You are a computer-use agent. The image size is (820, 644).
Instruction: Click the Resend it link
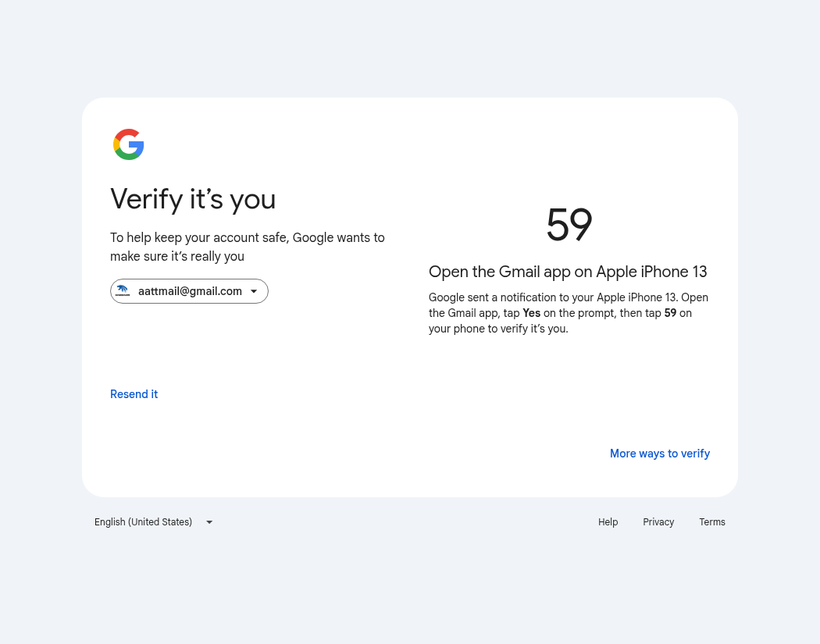pyautogui.click(x=134, y=394)
